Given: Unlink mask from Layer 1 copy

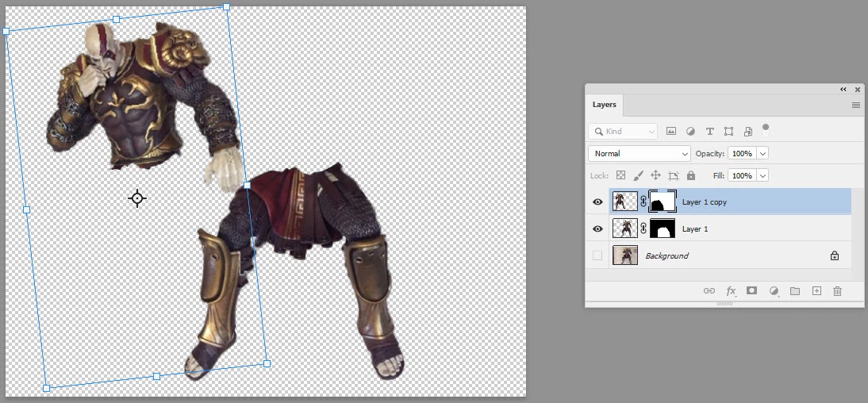Looking at the screenshot, I should point(643,202).
